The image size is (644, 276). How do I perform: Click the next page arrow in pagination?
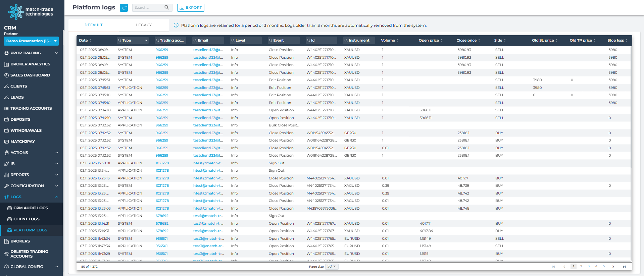(613, 267)
